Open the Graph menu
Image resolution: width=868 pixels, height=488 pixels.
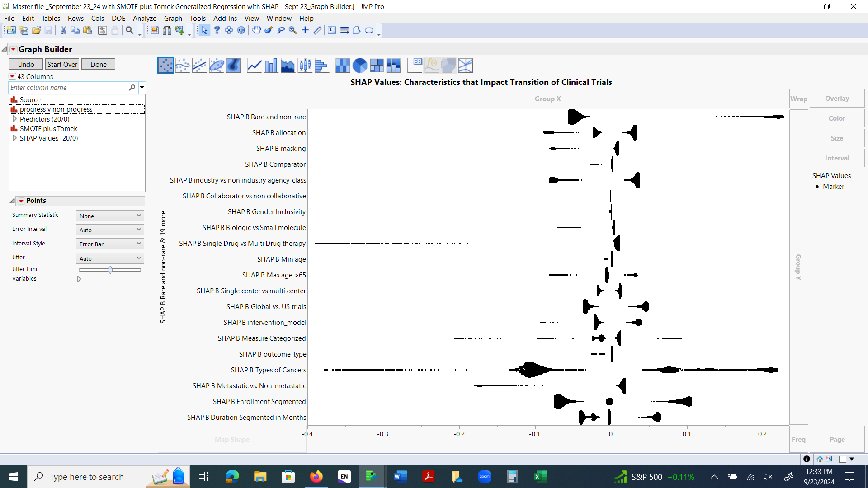(x=173, y=18)
